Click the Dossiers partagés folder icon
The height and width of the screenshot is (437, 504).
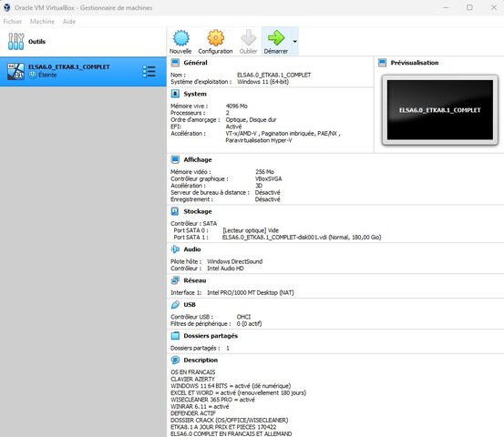[x=175, y=336]
